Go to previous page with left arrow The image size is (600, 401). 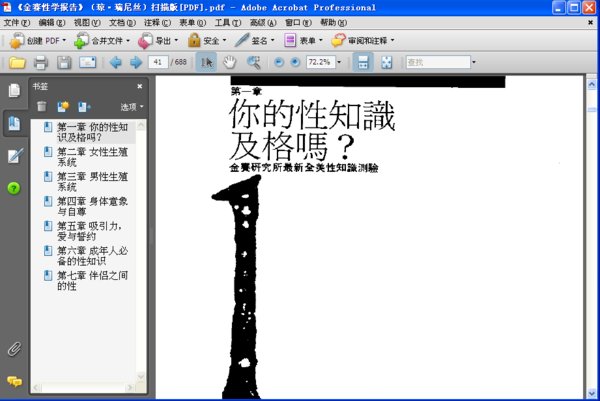[x=115, y=62]
